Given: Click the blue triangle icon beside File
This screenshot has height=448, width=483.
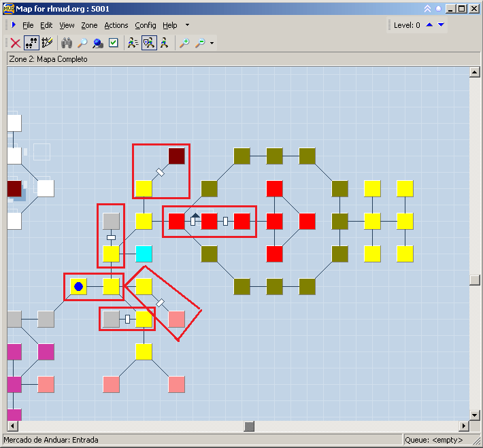Looking at the screenshot, I should (x=13, y=24).
